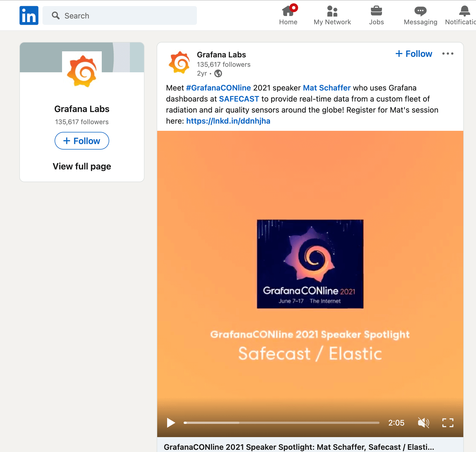Select the Jobs nav label
The image size is (476, 452).
[x=376, y=22]
